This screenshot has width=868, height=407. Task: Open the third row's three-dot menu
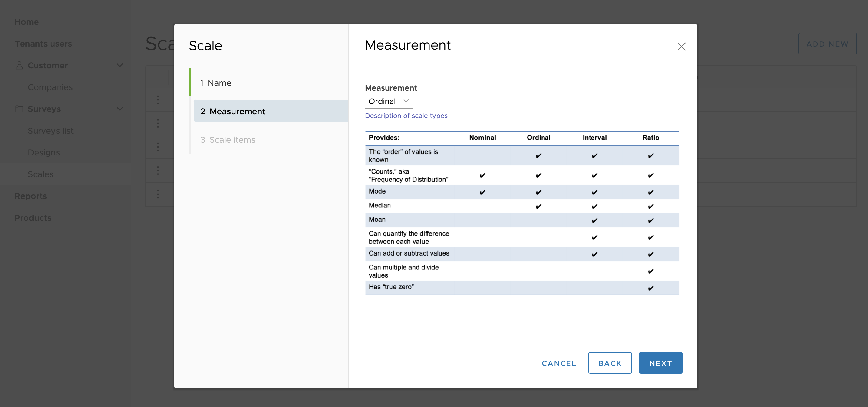pos(158,147)
